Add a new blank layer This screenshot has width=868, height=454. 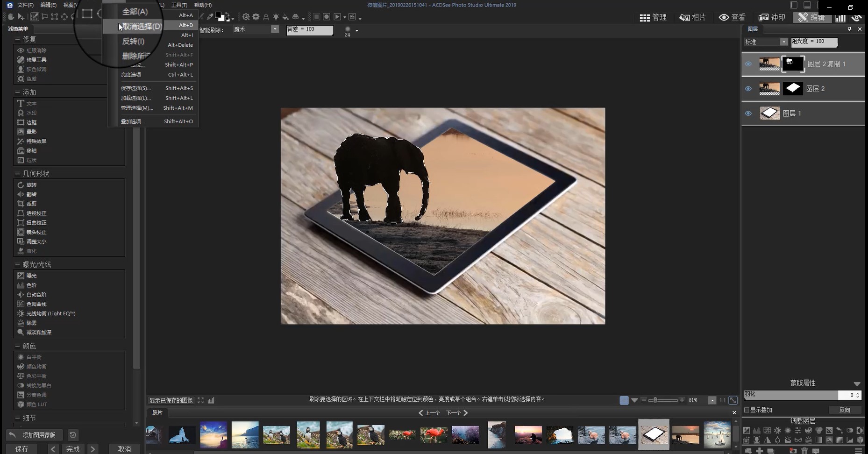pyautogui.click(x=760, y=451)
